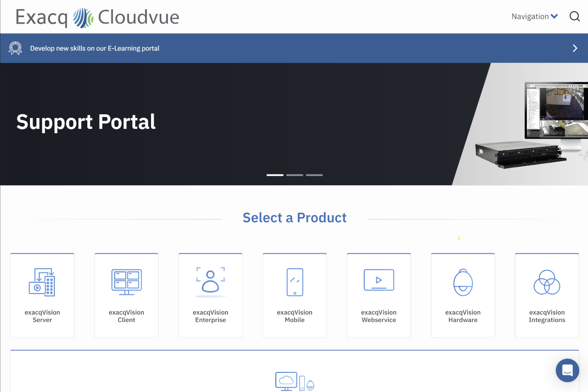Open the exacqVision Mobile label
Image resolution: width=588 pixels, height=392 pixels.
pyautogui.click(x=294, y=316)
